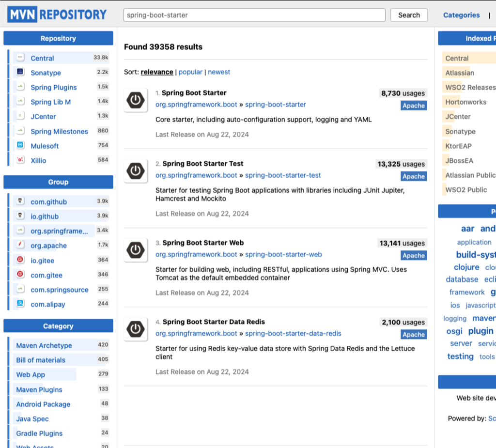Open the Spring Boot Starter Test title
Screen dimensions: 496x448
tap(203, 164)
